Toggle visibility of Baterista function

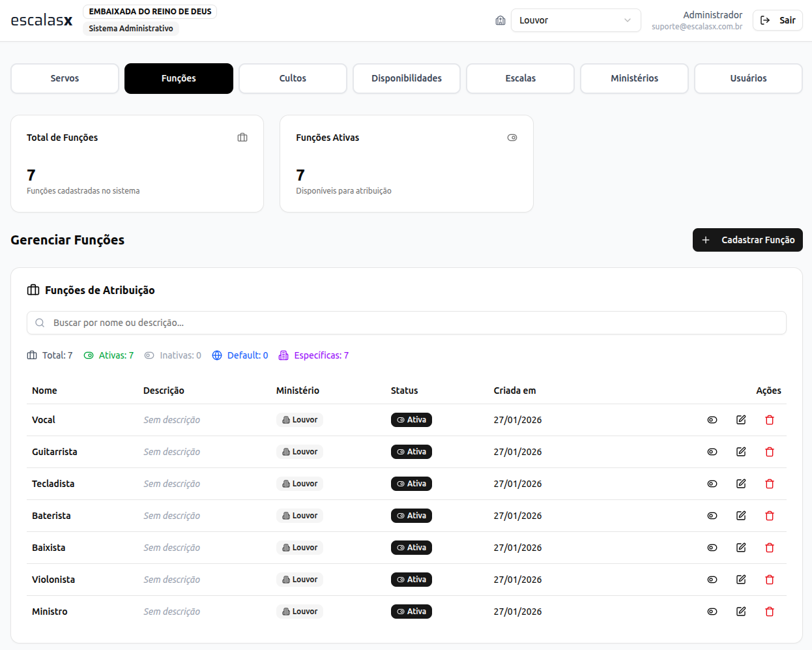(x=712, y=516)
